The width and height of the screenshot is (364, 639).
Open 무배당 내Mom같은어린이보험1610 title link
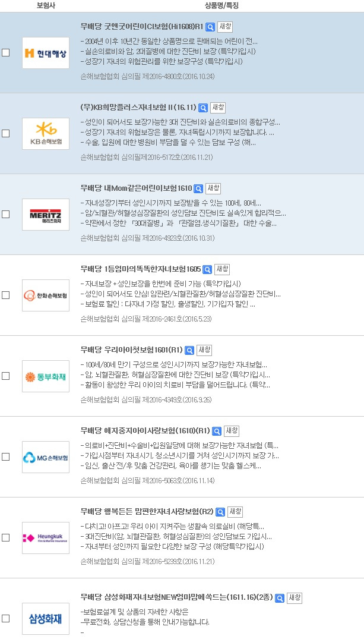(136, 188)
